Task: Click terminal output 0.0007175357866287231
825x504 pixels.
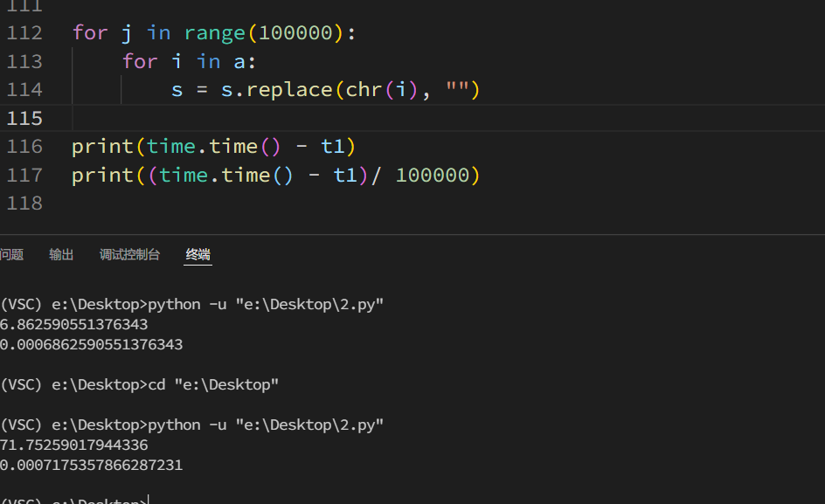Action: [92, 466]
